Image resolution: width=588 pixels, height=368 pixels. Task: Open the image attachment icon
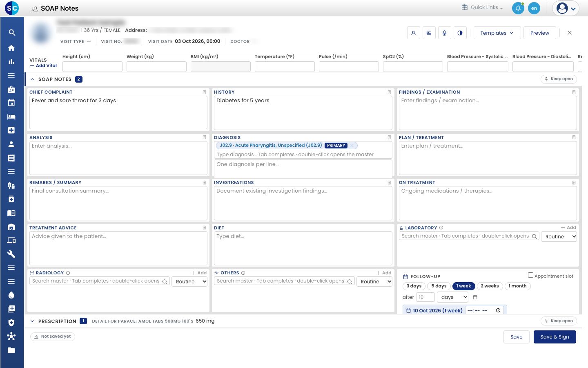(429, 33)
